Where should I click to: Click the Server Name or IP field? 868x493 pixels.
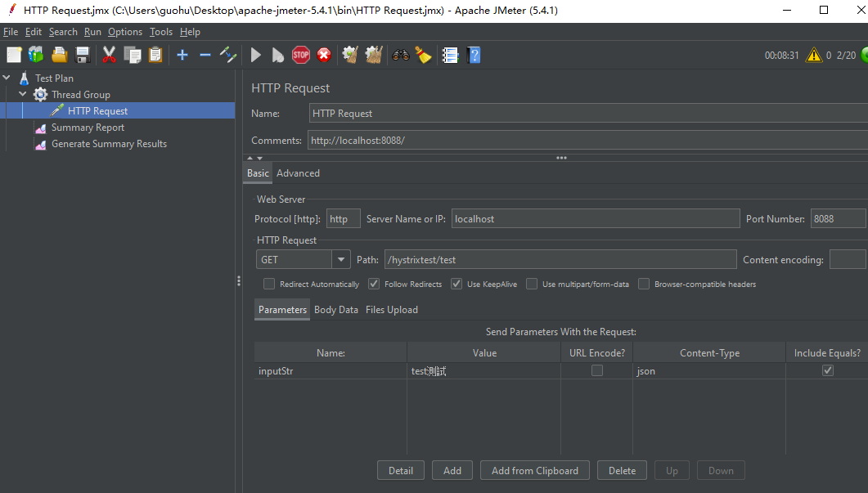click(x=596, y=218)
